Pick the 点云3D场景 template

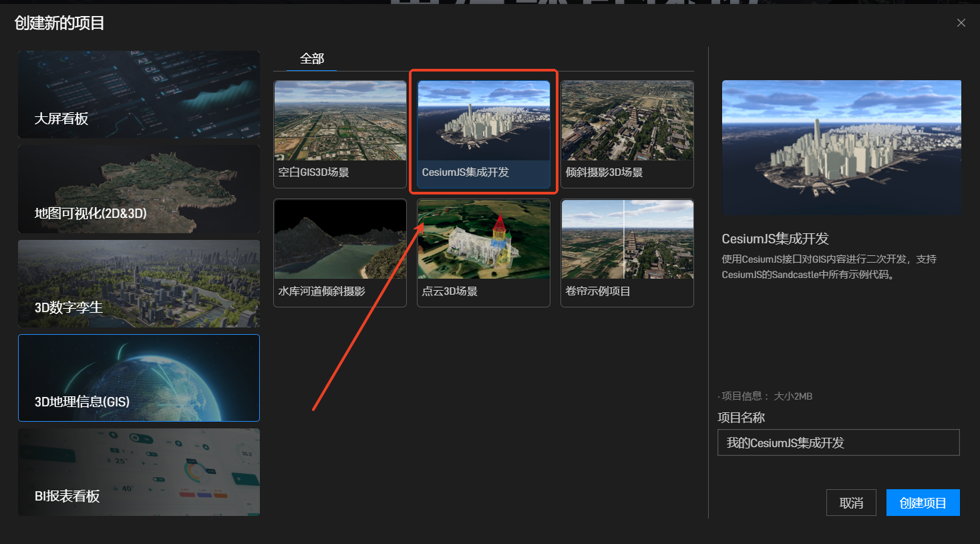point(484,240)
